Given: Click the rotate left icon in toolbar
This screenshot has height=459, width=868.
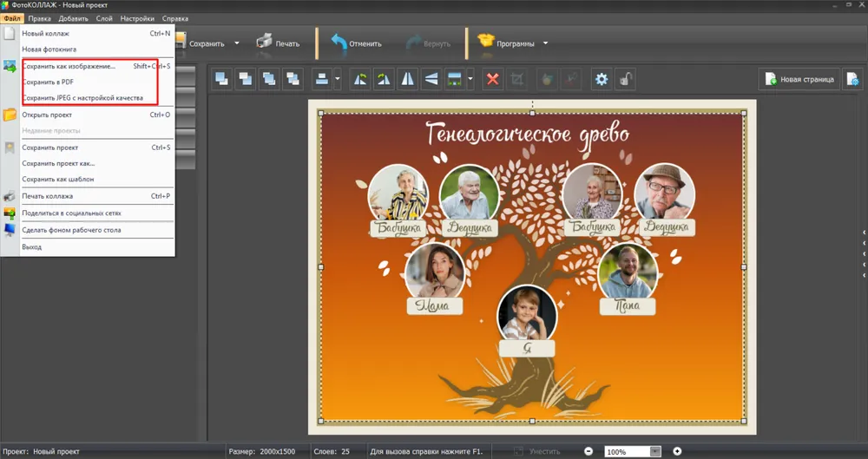Looking at the screenshot, I should point(360,80).
